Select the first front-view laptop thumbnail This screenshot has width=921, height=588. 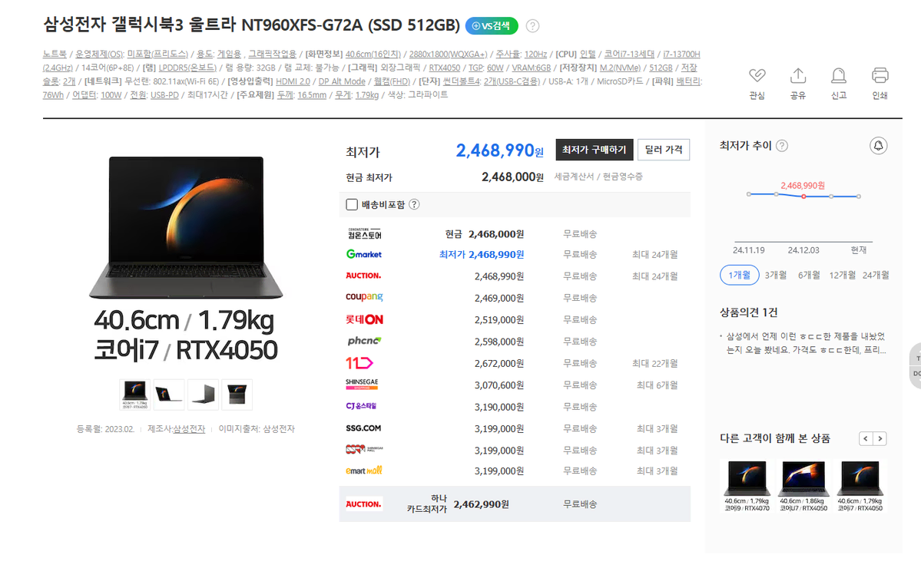[134, 394]
